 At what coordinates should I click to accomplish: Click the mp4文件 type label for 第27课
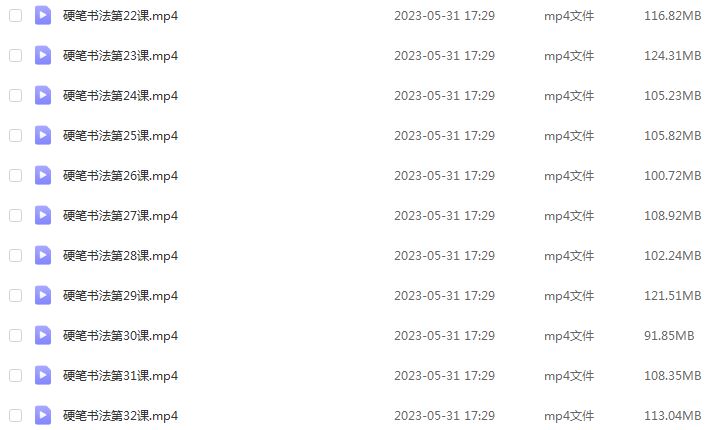(569, 216)
